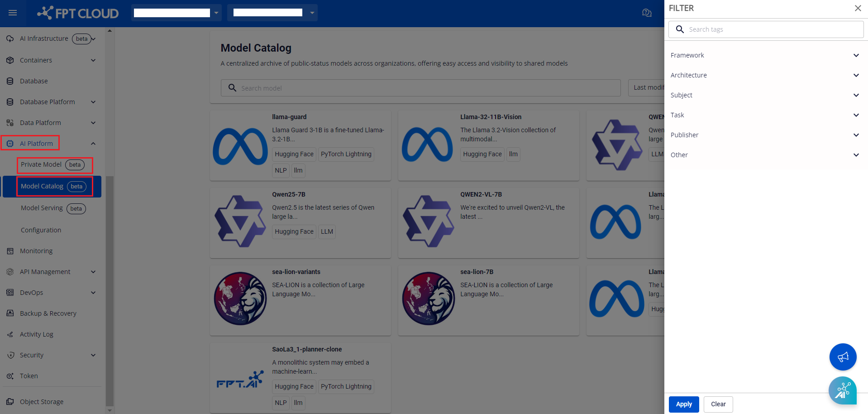Click the Activity Log icon
The image size is (868, 414).
(10, 334)
